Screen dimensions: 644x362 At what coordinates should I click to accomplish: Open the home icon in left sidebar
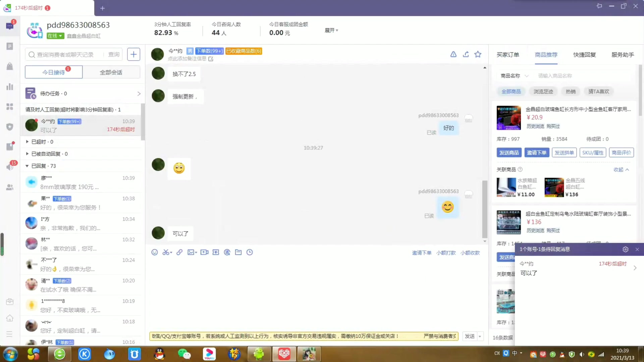tap(10, 318)
